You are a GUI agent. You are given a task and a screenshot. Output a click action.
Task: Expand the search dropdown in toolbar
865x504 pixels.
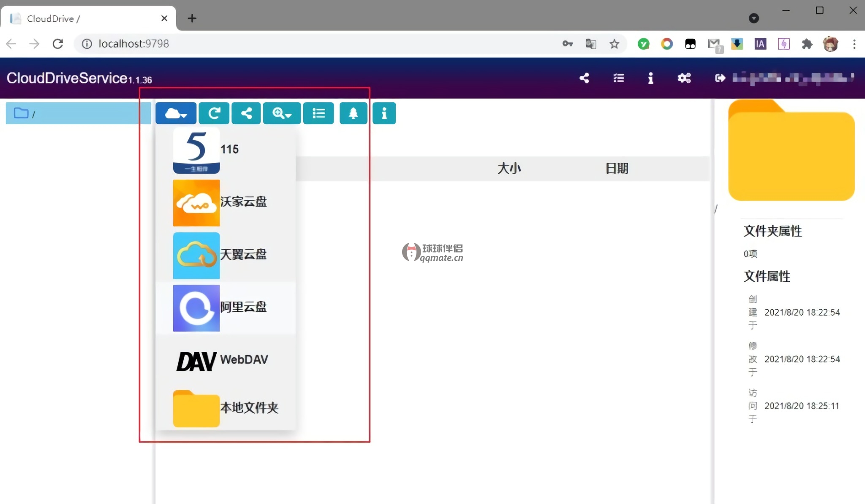click(x=282, y=113)
